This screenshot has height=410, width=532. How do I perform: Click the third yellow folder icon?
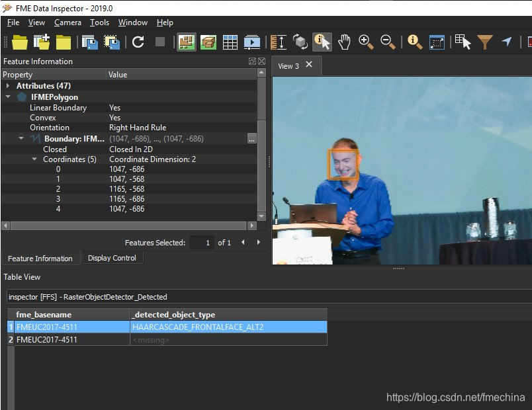[64, 42]
